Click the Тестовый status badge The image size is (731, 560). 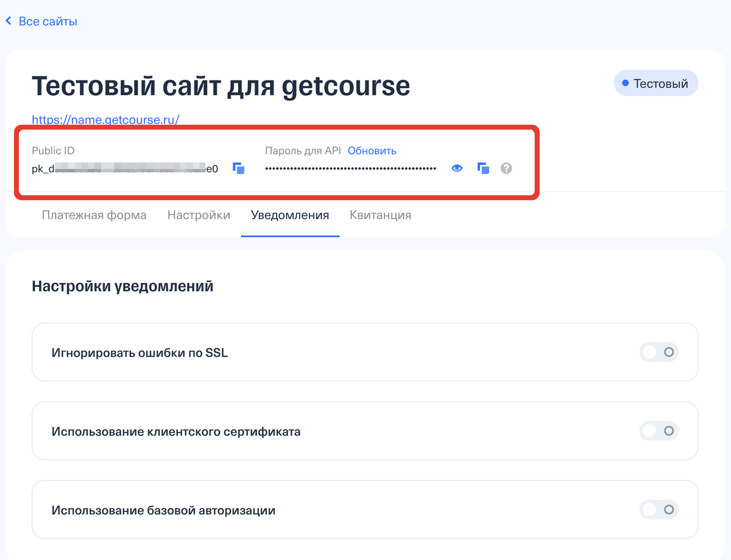(656, 83)
